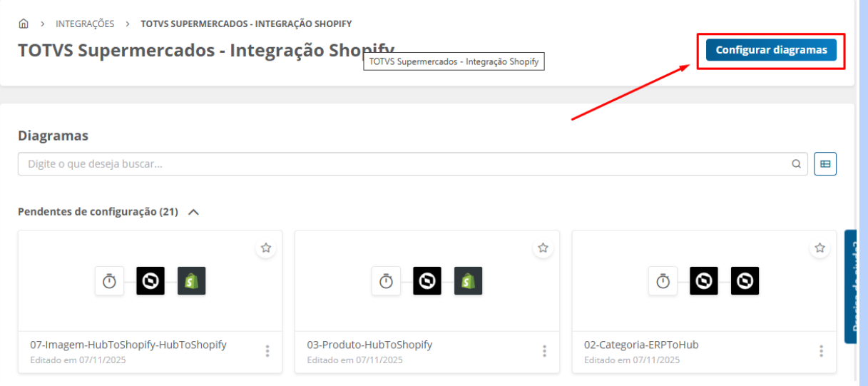Open the INTEGRAÇÕES breadcrumb link
Screen dimensions: 868x386
[x=85, y=24]
